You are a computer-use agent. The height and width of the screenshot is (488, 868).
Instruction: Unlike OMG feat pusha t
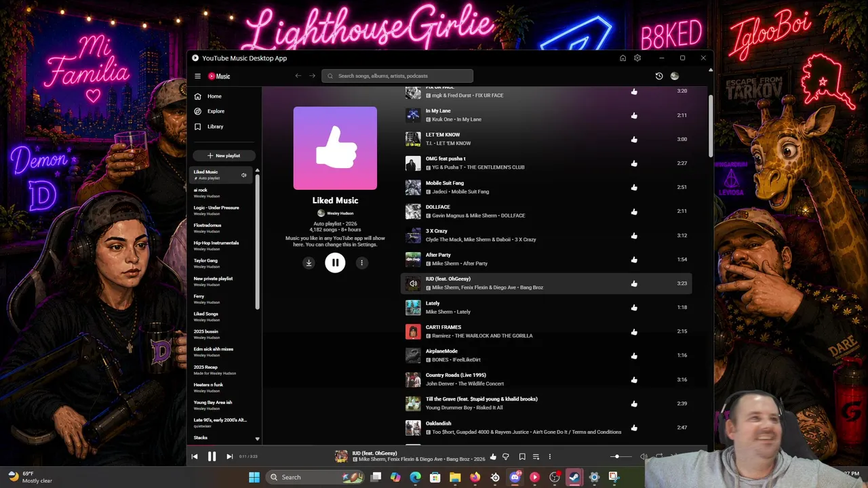[634, 163]
